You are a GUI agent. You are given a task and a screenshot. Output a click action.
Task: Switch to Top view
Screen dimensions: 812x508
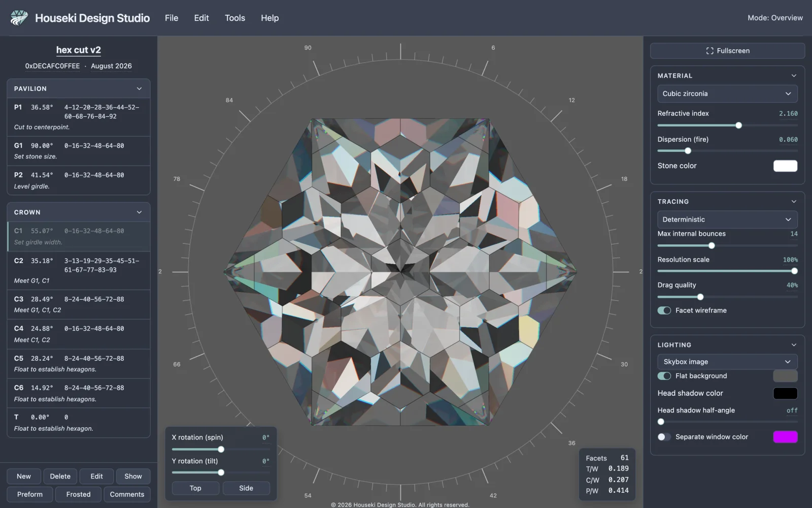pos(195,488)
